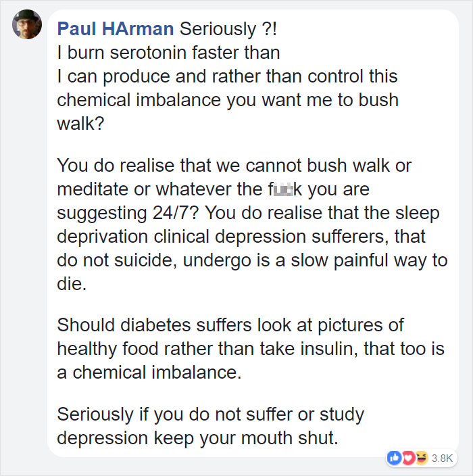Click the 'a chemical imbalance.' line
Viewport: 473px width, 476px height.
tap(149, 372)
